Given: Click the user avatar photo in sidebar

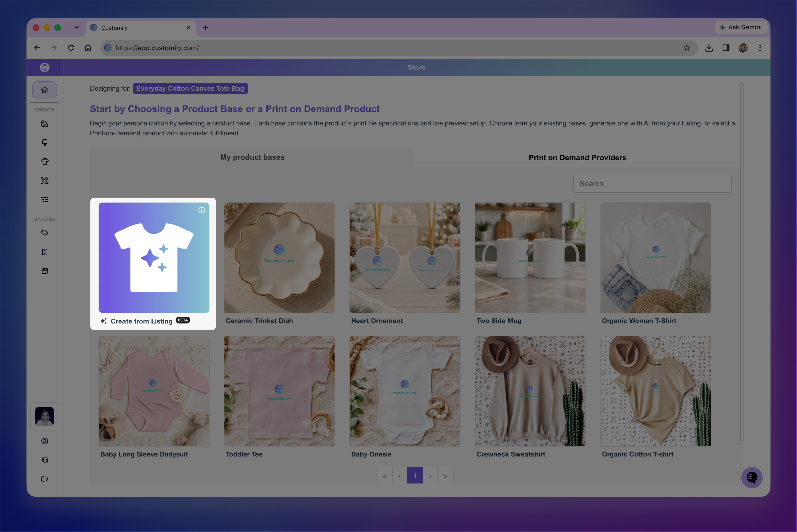Looking at the screenshot, I should (44, 416).
